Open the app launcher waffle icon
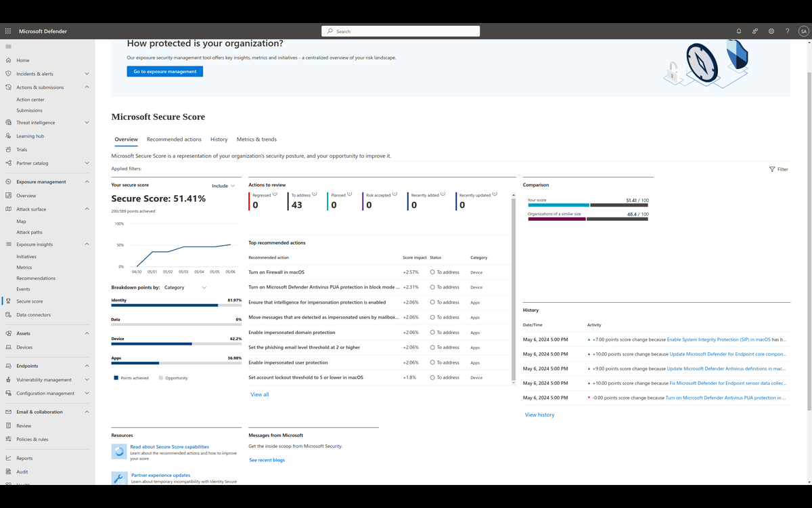The width and height of the screenshot is (812, 508). pyautogui.click(x=8, y=31)
